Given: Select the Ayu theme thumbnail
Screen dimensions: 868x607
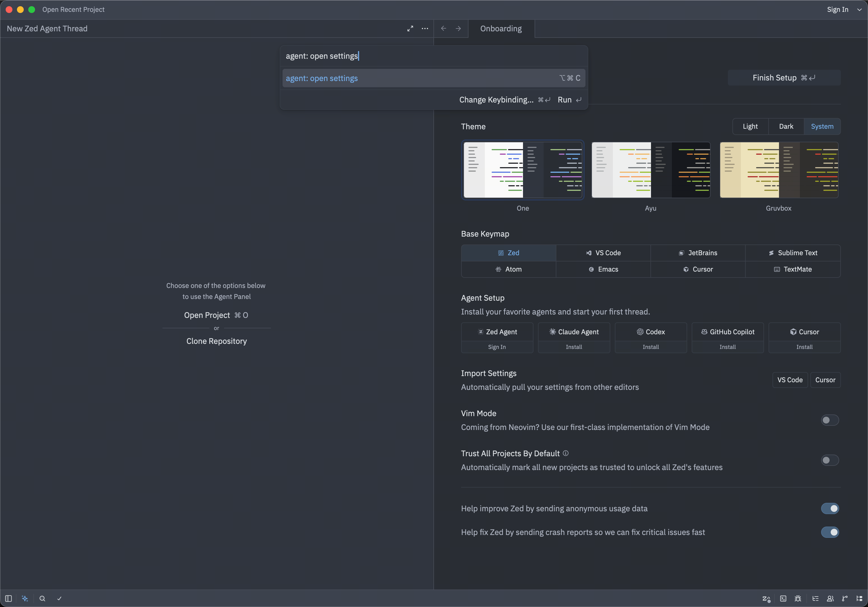Looking at the screenshot, I should [651, 170].
